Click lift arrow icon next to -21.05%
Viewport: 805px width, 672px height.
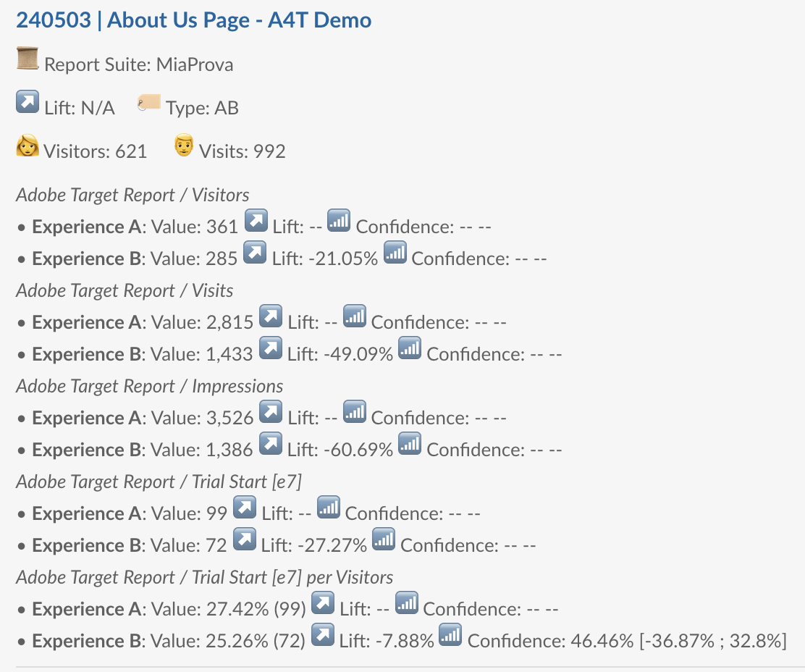pos(255,253)
